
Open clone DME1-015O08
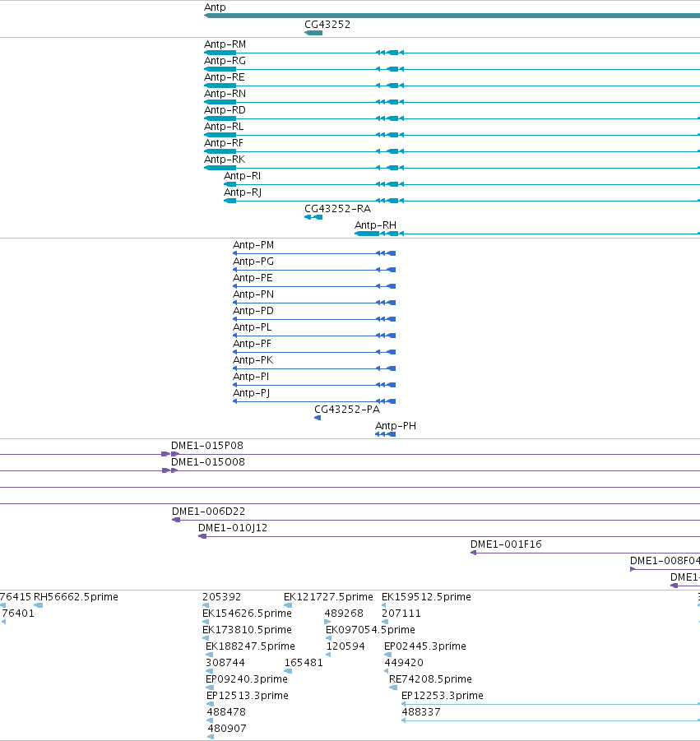208,461
